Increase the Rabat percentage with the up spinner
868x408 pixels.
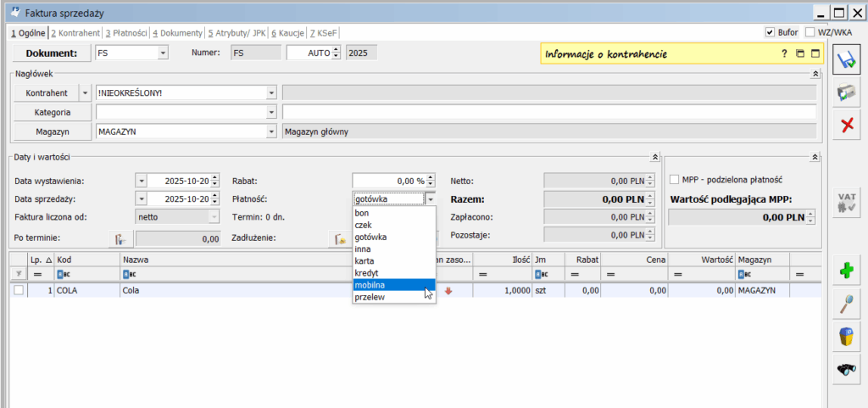coord(431,177)
